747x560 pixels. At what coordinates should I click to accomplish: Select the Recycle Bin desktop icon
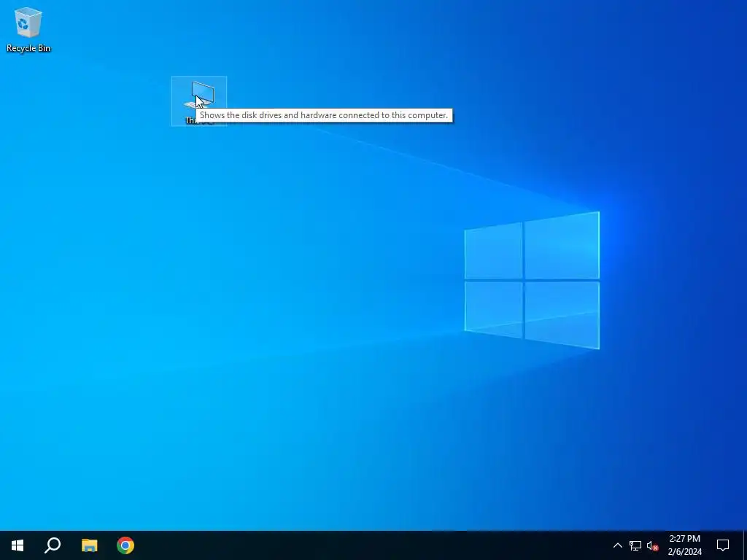pyautogui.click(x=28, y=29)
